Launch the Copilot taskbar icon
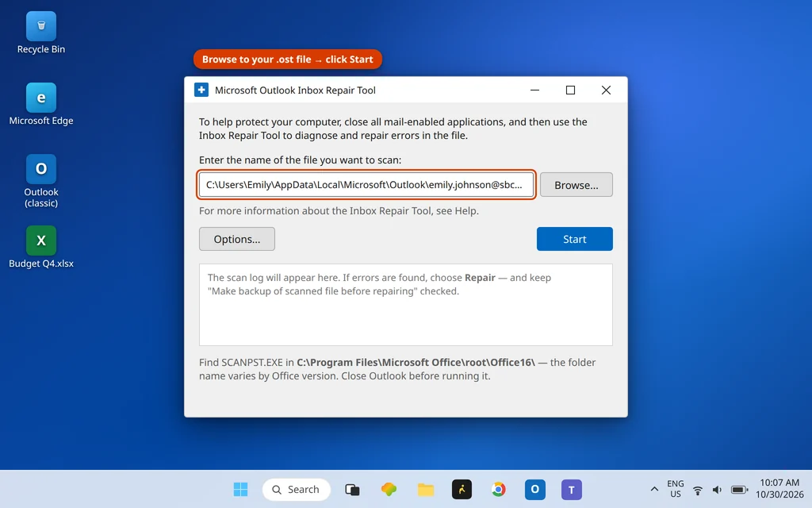 [389, 489]
